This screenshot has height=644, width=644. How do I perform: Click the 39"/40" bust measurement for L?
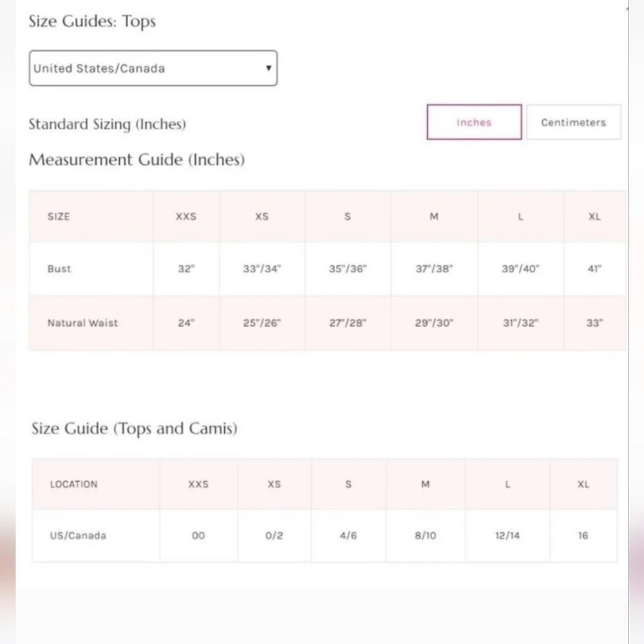coord(520,269)
